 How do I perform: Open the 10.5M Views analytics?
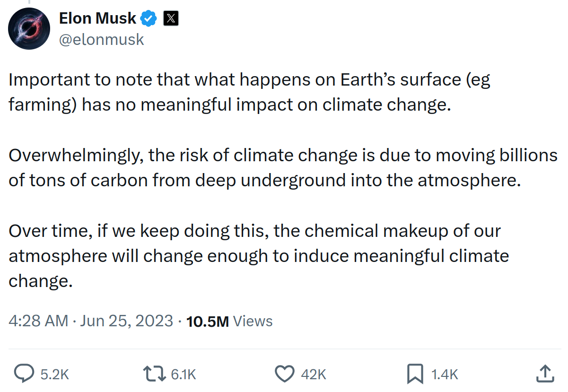pos(229,321)
